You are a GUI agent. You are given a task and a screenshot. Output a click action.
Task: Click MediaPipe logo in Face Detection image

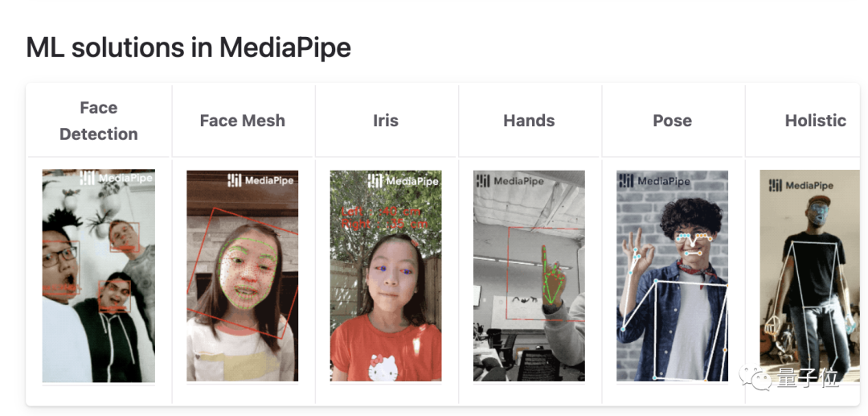(x=119, y=178)
